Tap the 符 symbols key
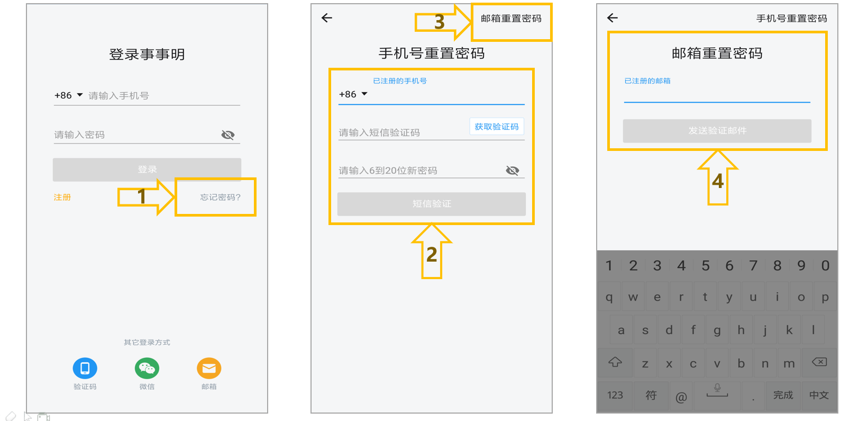Image resolution: width=868 pixels, height=421 pixels. 651,396
